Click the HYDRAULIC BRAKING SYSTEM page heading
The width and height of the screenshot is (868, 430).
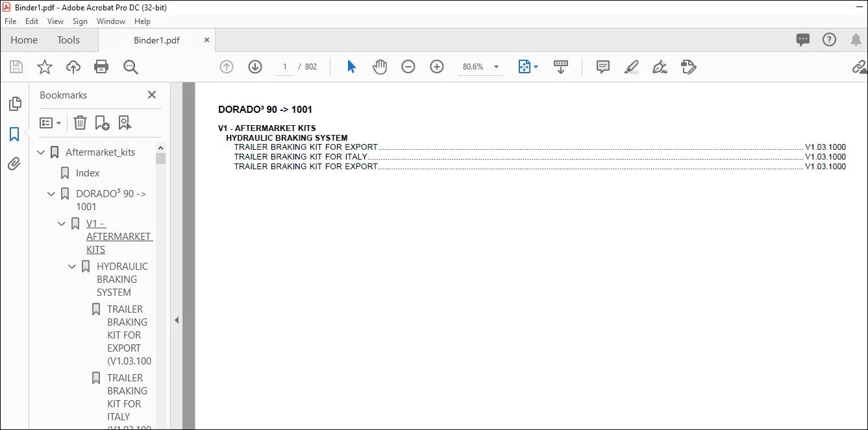tap(286, 137)
